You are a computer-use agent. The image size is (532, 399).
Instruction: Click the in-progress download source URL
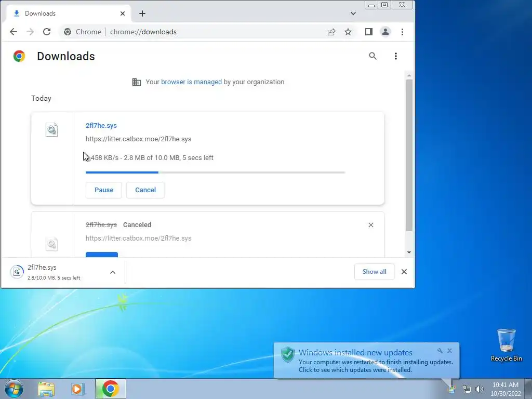138,139
